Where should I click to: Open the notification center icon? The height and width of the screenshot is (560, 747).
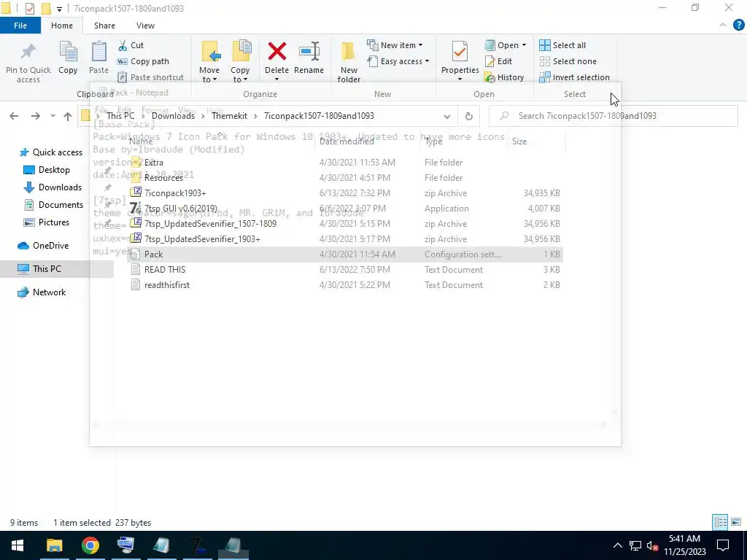[723, 545]
